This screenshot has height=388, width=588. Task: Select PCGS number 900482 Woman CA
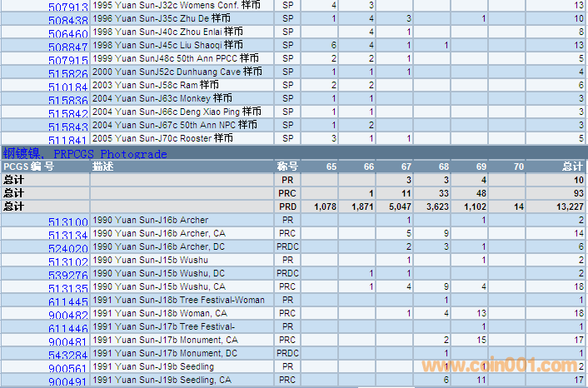point(67,316)
